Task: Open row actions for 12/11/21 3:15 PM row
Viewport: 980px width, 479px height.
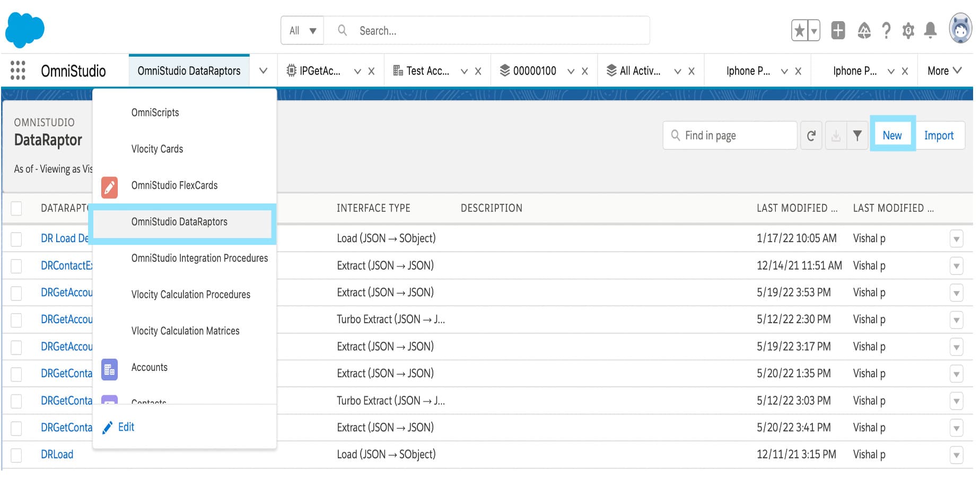Action: [956, 455]
